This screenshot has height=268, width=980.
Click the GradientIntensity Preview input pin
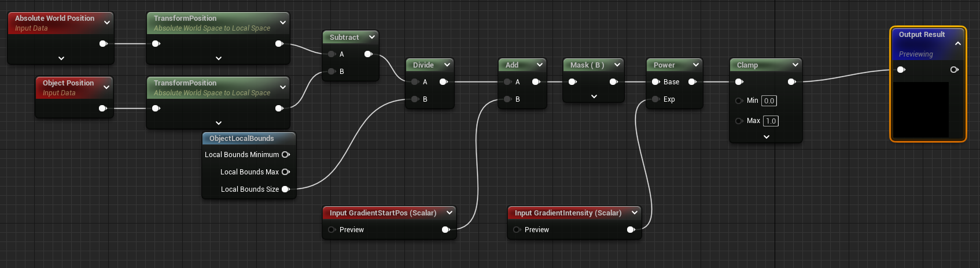(517, 230)
